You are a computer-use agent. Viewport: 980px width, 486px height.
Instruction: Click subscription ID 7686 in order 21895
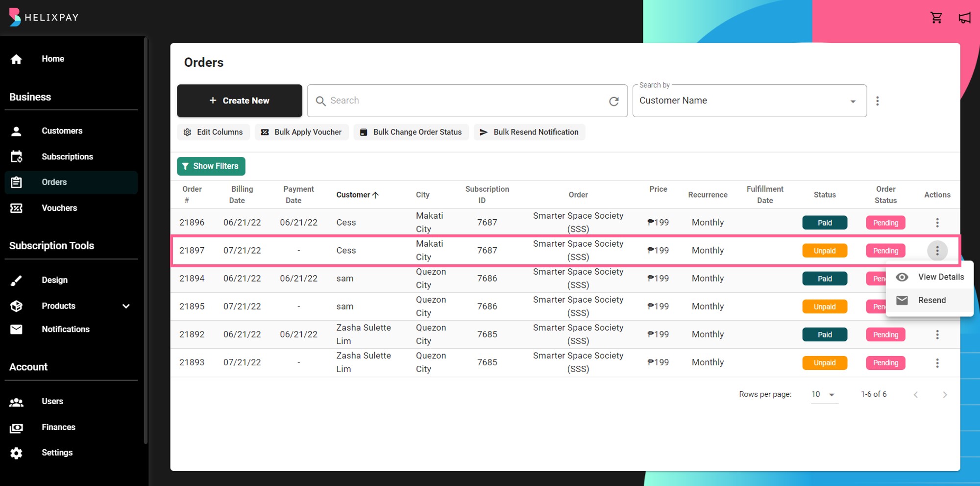487,307
